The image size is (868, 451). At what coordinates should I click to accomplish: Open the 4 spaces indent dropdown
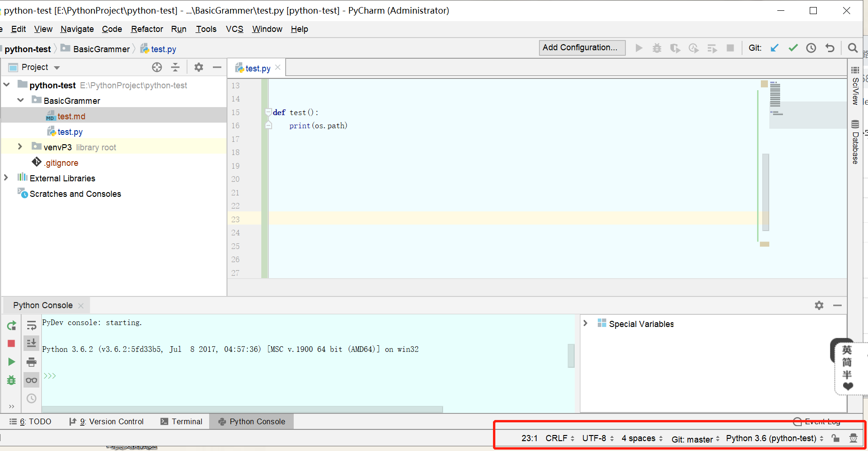[642, 438]
